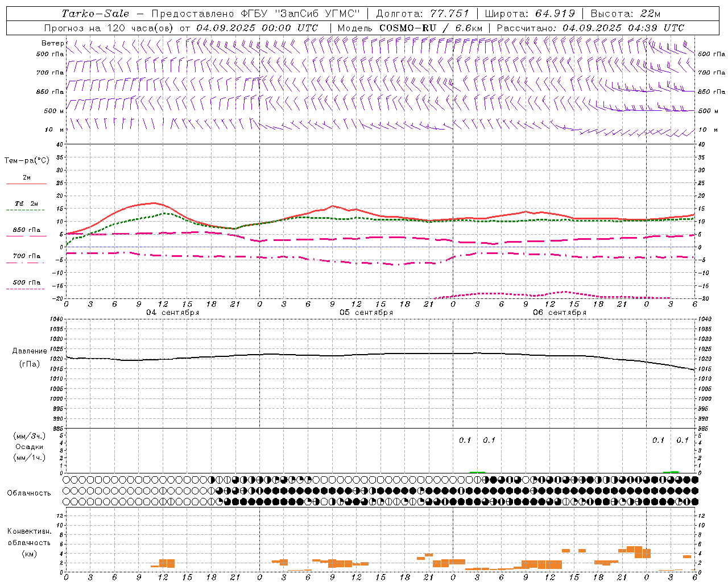Select the 1040 value on left pressure axis

(57, 319)
